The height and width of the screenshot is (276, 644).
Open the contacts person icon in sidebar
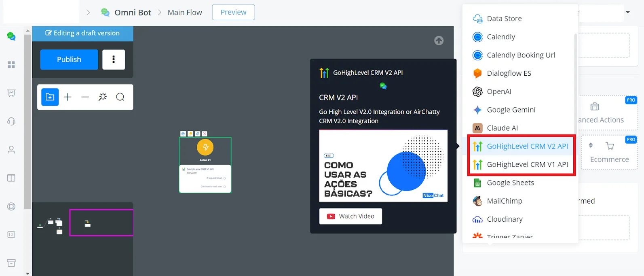pyautogui.click(x=11, y=150)
